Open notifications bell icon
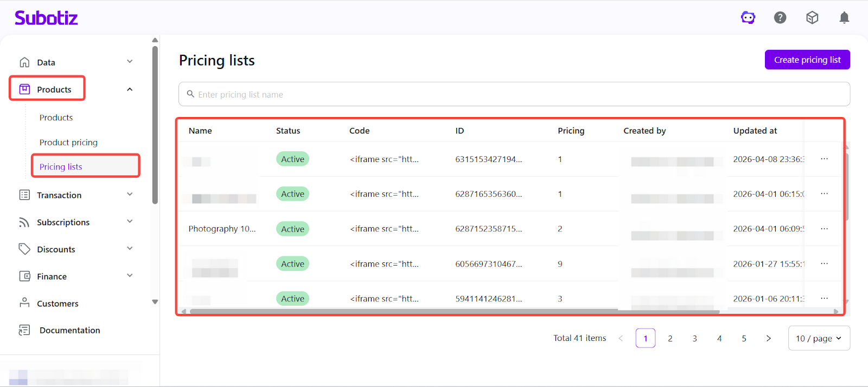The width and height of the screenshot is (868, 387). coord(844,18)
